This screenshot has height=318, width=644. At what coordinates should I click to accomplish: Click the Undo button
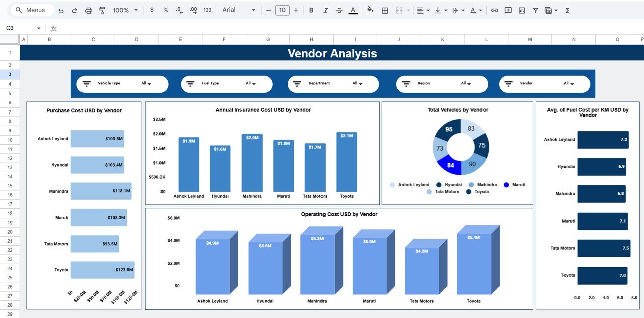61,10
